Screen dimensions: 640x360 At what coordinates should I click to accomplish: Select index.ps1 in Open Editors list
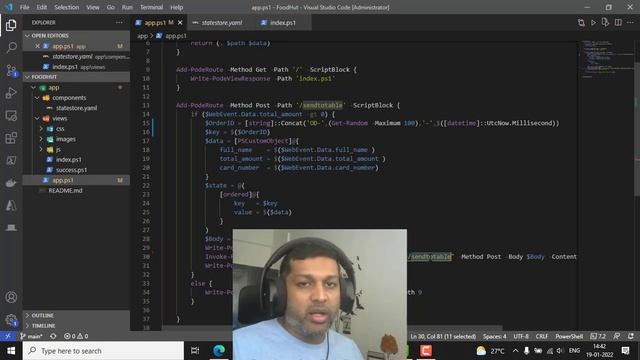click(x=76, y=67)
